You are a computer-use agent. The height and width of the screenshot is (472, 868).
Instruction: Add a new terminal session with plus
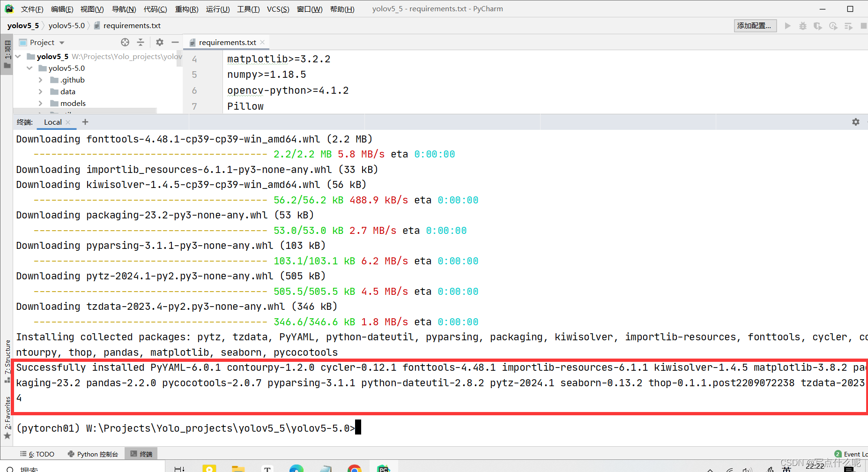pyautogui.click(x=85, y=122)
